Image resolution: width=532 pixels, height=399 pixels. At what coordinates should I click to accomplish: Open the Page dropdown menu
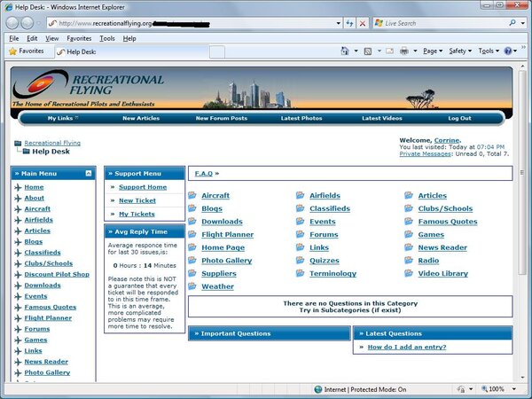[433, 51]
